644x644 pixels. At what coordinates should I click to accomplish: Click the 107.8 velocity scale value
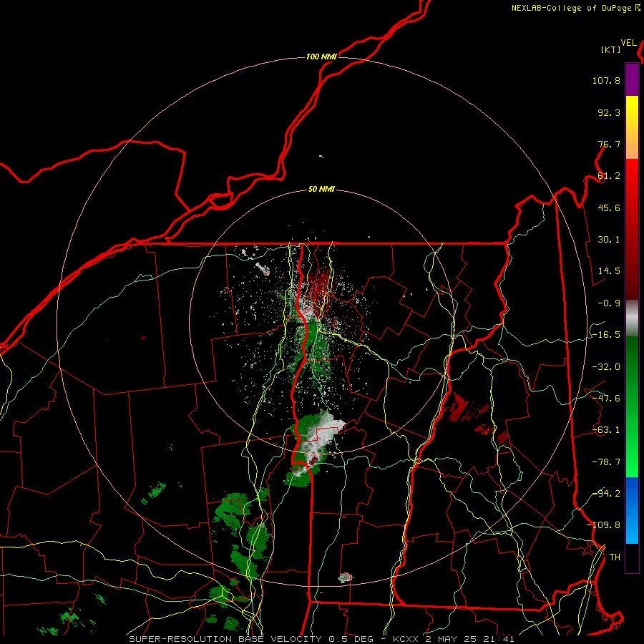pyautogui.click(x=606, y=80)
